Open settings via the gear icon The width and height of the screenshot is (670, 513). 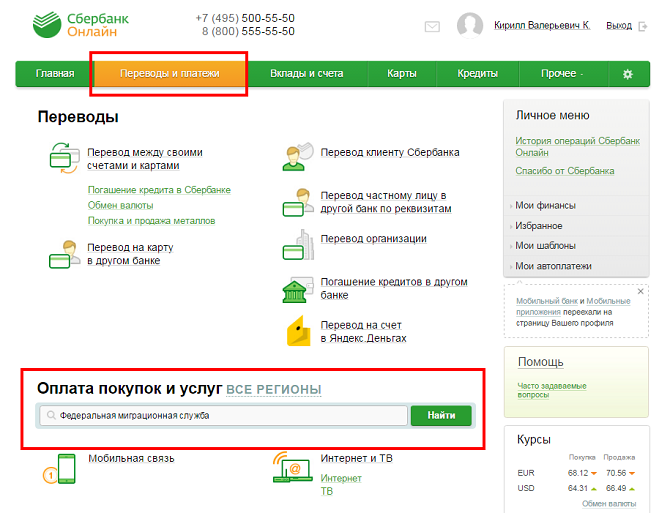click(628, 74)
